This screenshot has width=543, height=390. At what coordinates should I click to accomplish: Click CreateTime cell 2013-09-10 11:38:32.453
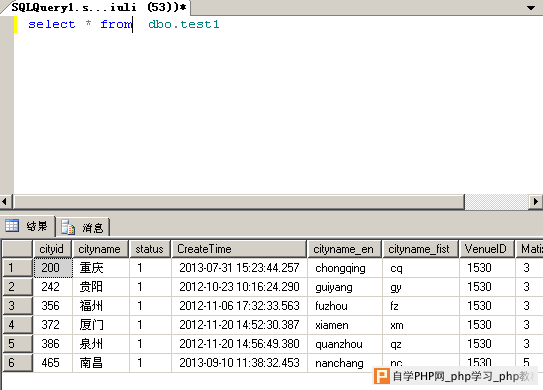pyautogui.click(x=239, y=363)
